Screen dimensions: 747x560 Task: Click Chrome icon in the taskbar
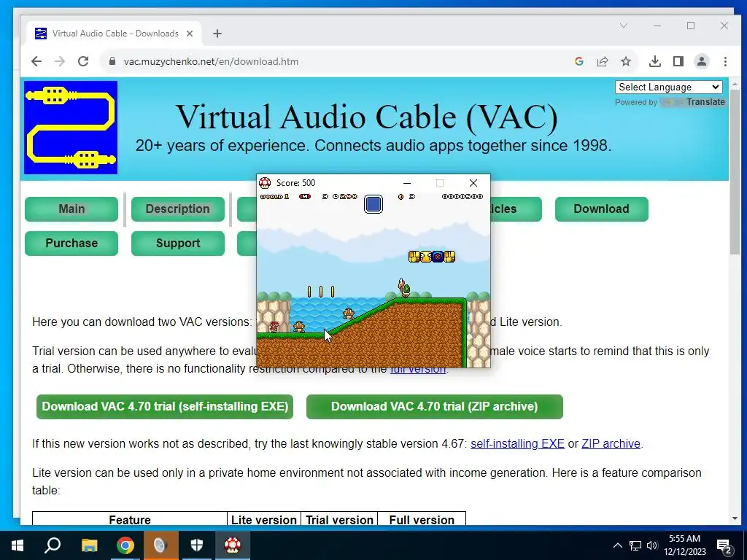click(x=125, y=545)
